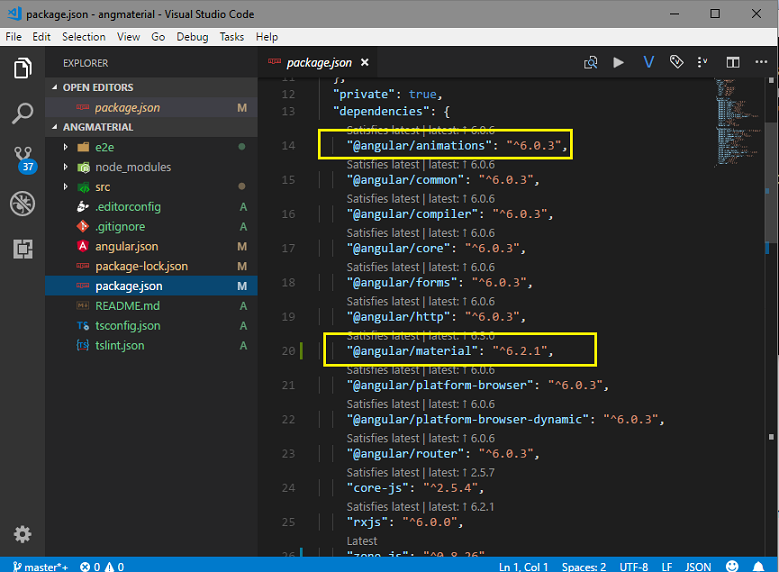779x572 pixels.
Task: Open the Debug menu
Action: (x=192, y=37)
